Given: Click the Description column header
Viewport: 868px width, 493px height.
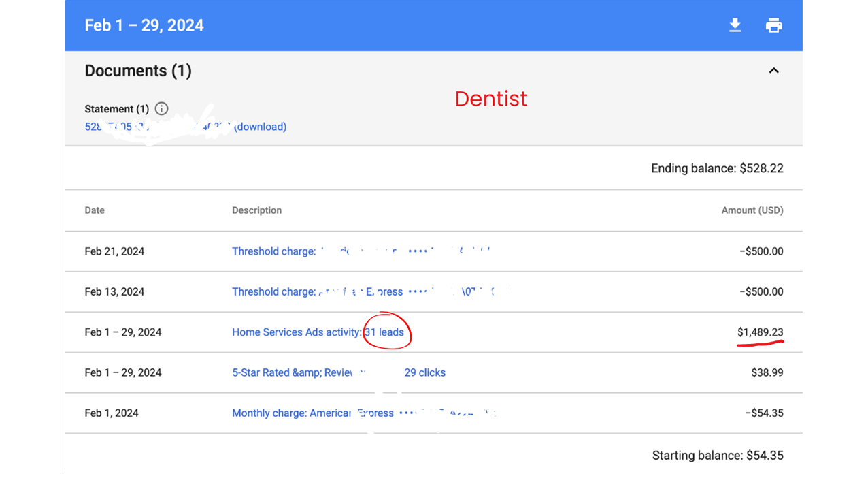Looking at the screenshot, I should point(256,210).
